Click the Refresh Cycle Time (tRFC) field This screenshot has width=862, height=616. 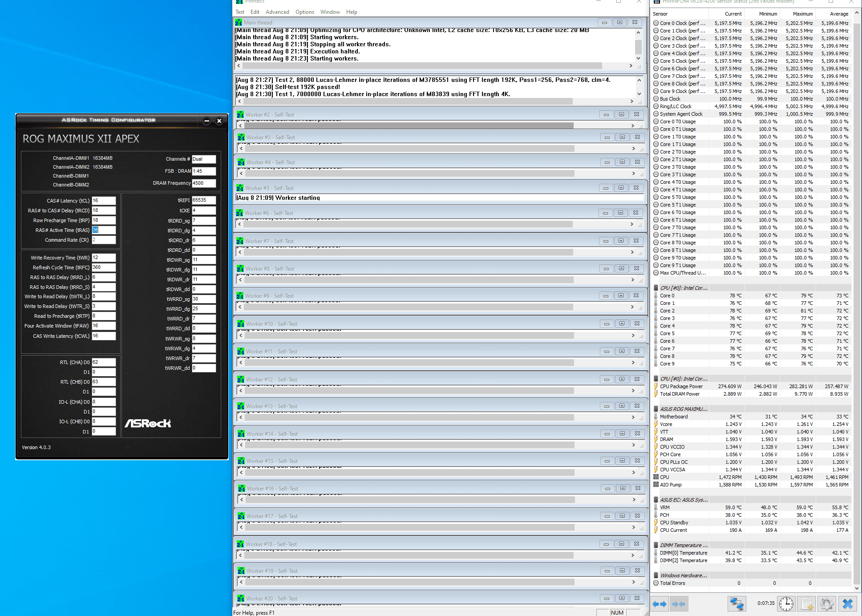click(104, 267)
